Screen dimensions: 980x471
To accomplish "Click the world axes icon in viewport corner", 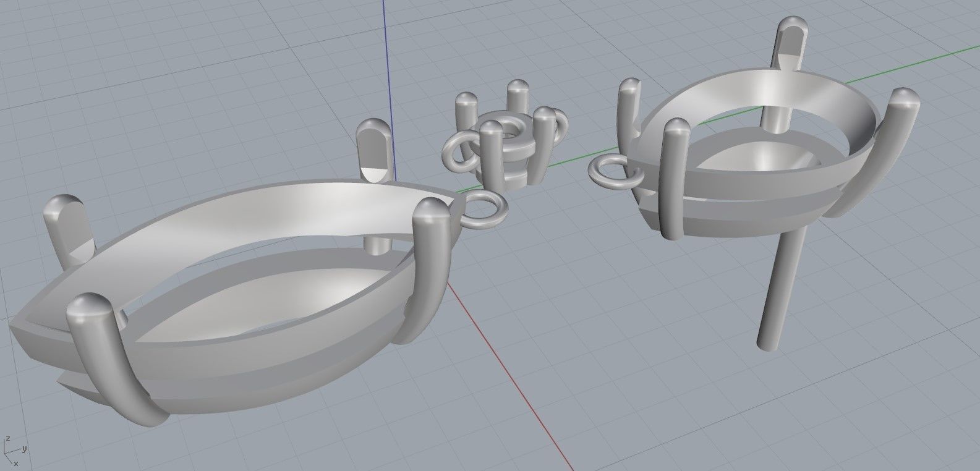I will tap(14, 452).
